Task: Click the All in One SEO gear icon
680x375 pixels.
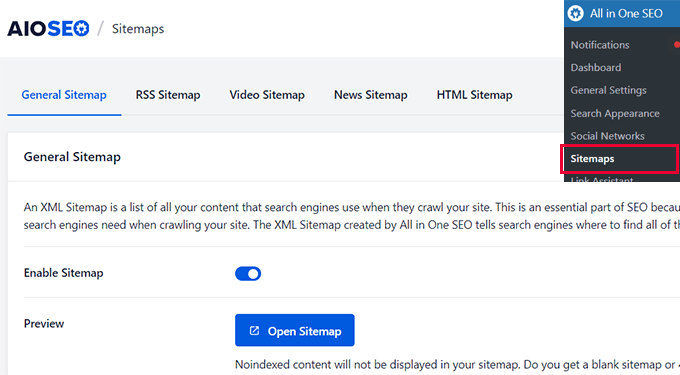Action: (575, 13)
